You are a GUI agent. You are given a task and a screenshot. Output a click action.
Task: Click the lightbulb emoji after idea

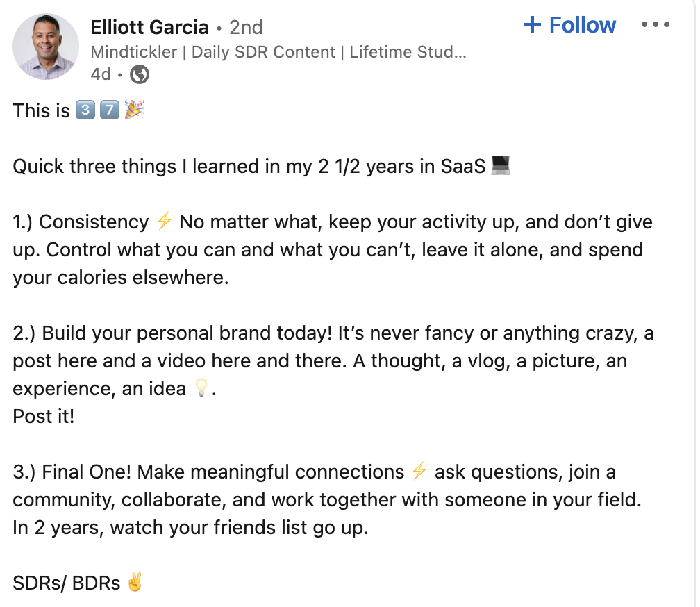pyautogui.click(x=200, y=389)
